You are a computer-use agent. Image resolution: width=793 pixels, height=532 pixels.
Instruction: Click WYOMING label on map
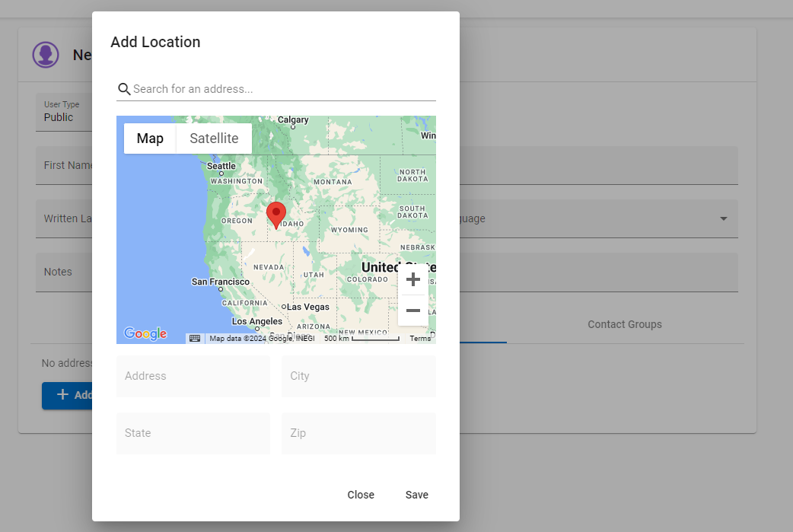click(x=349, y=230)
